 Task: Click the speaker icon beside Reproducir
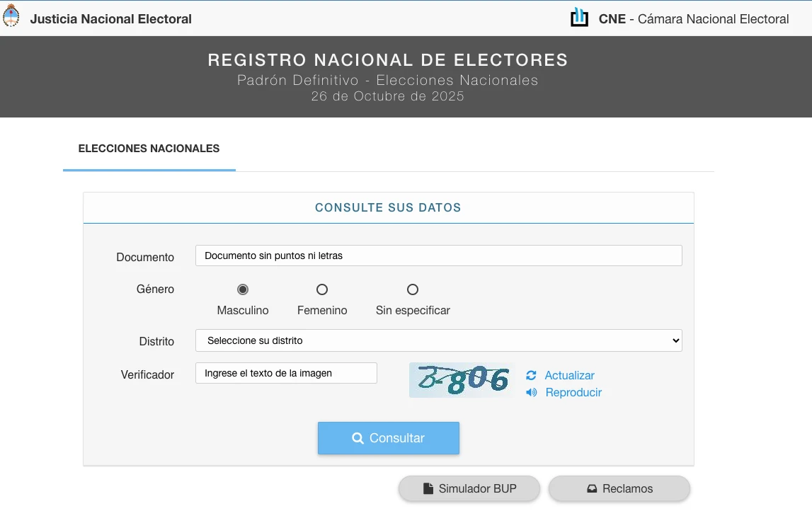[531, 393]
